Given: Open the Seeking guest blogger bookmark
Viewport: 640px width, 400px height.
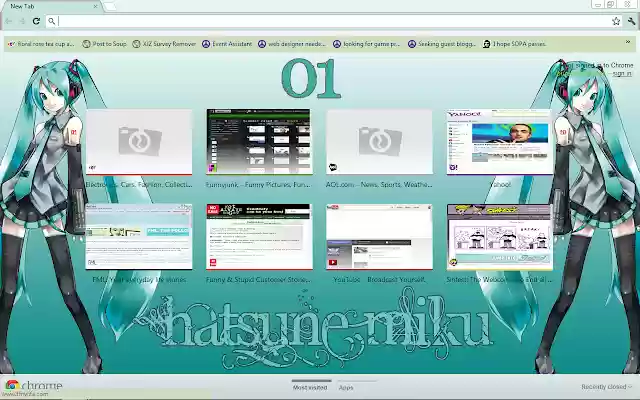Looking at the screenshot, I should pos(442,44).
